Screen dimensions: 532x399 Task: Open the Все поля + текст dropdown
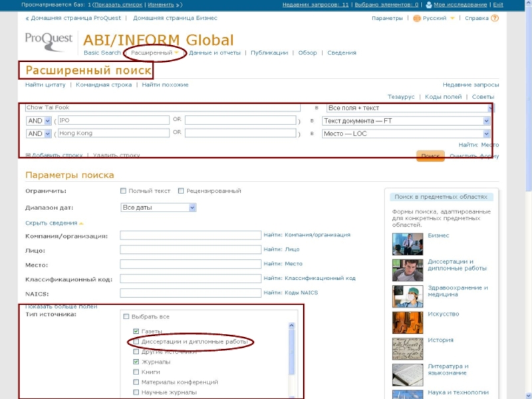409,108
